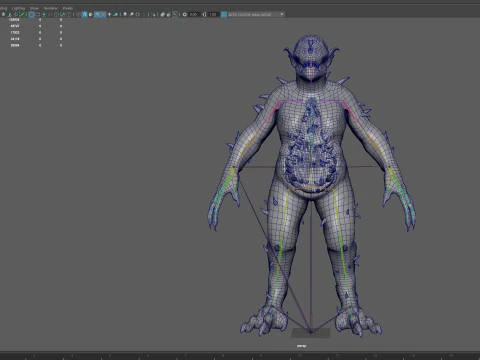Select Smooth Shade All cube icon

point(84,14)
